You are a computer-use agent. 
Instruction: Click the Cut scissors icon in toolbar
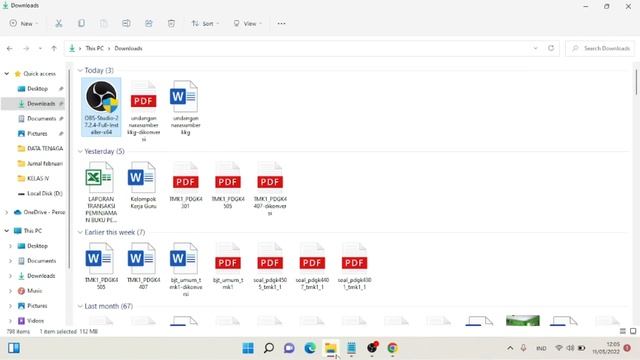pos(59,24)
